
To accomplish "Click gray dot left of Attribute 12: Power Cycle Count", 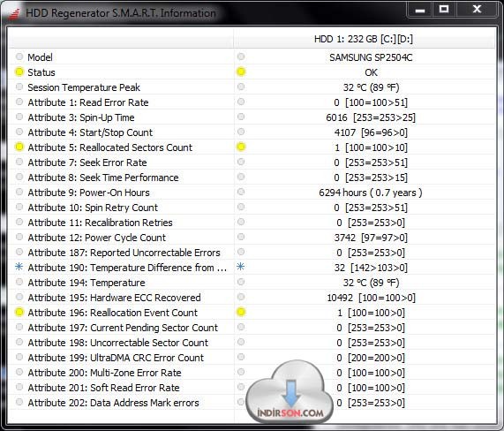I will [19, 237].
